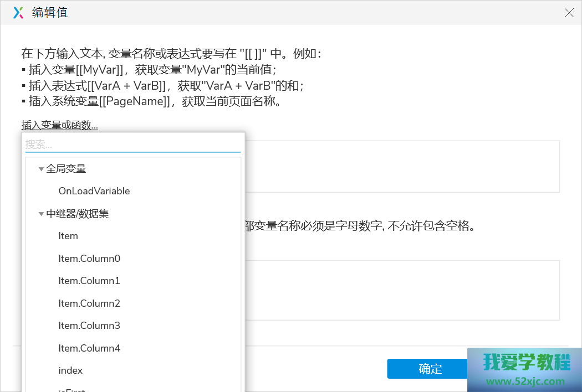
Task: Choose the Item entry under 中继器/数据集
Action: tap(68, 236)
